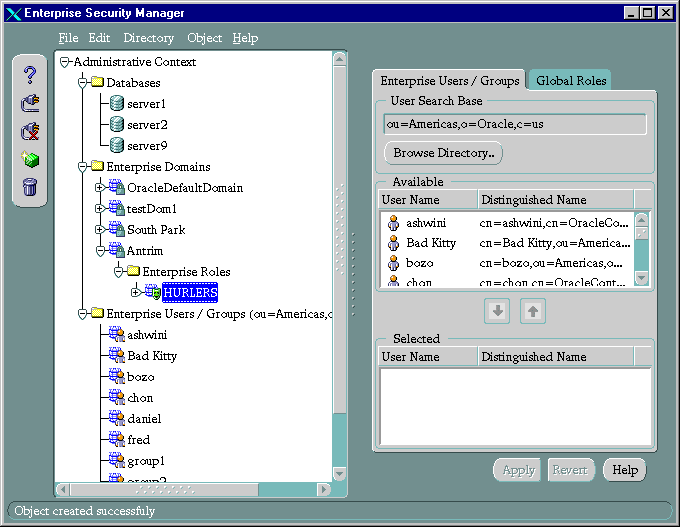Click the connect plug toolbar icon
Screen dimensions: 680x527
pos(30,103)
